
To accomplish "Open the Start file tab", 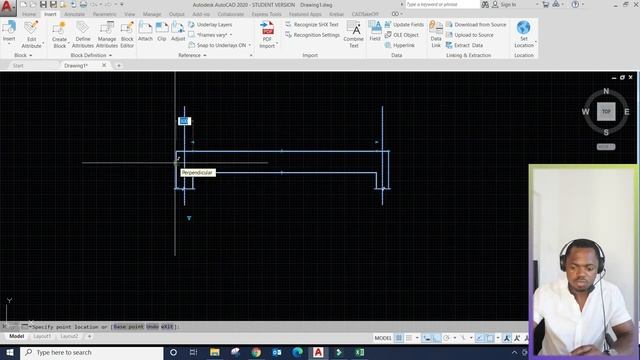I will [x=18, y=66].
